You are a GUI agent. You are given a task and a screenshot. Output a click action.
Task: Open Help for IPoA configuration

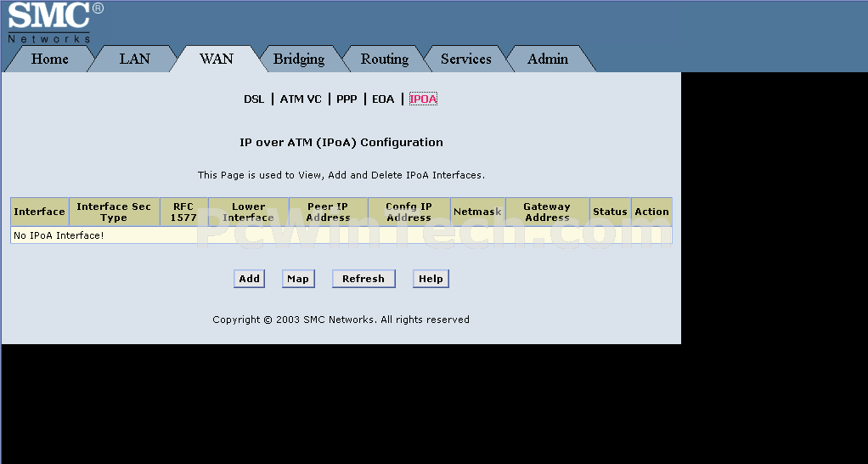pos(431,279)
